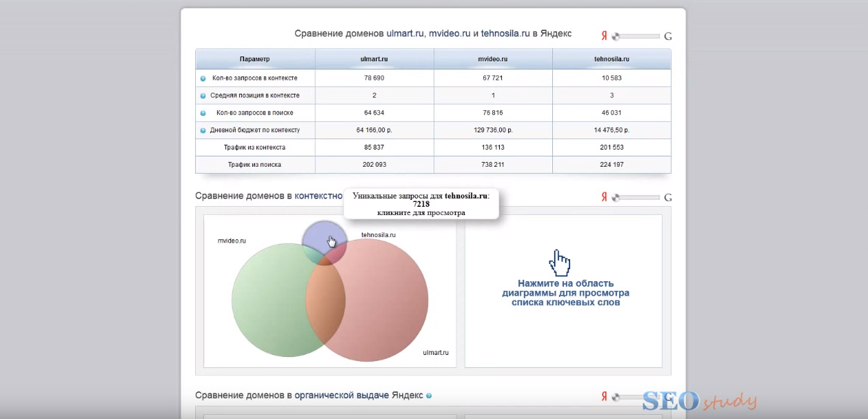Click the '64 634' cell
The width and height of the screenshot is (868, 419).
[374, 113]
